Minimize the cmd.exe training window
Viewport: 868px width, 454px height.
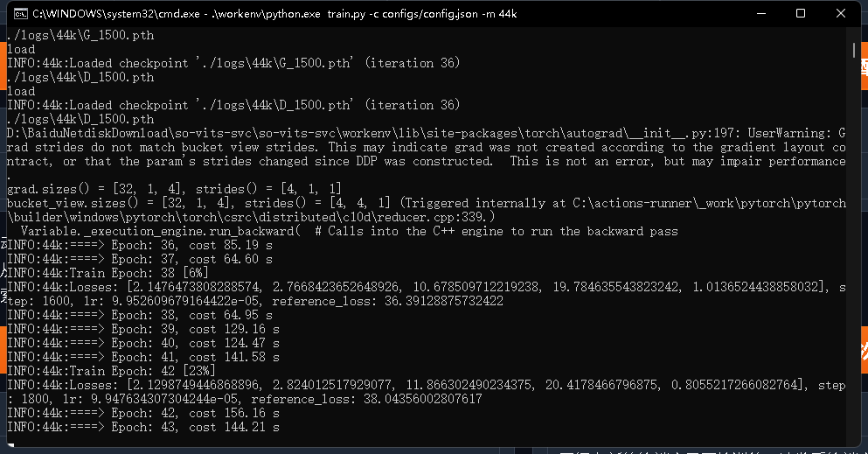761,13
